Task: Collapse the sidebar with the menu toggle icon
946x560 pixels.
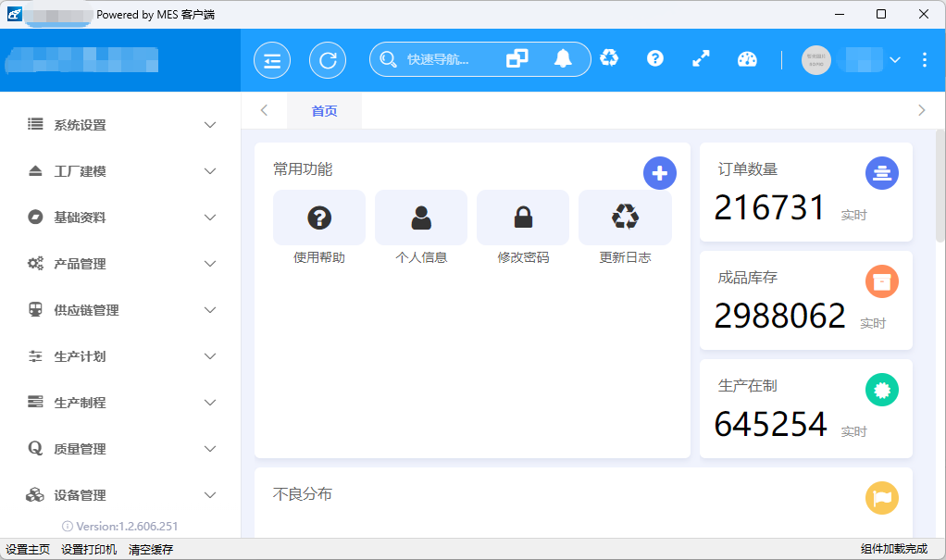Action: click(272, 60)
